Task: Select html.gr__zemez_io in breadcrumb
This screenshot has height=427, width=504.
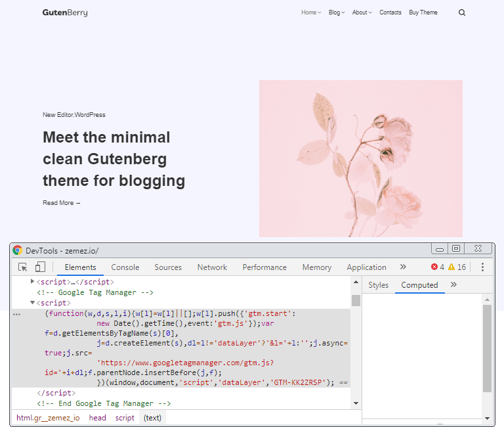Action: 48,418
